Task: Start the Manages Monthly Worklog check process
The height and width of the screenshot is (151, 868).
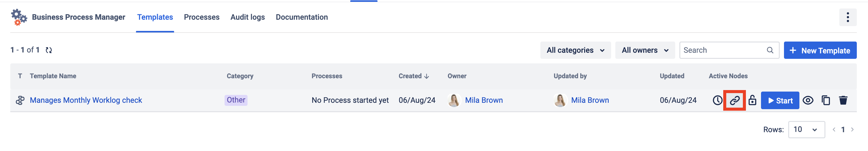Action: pos(780,101)
